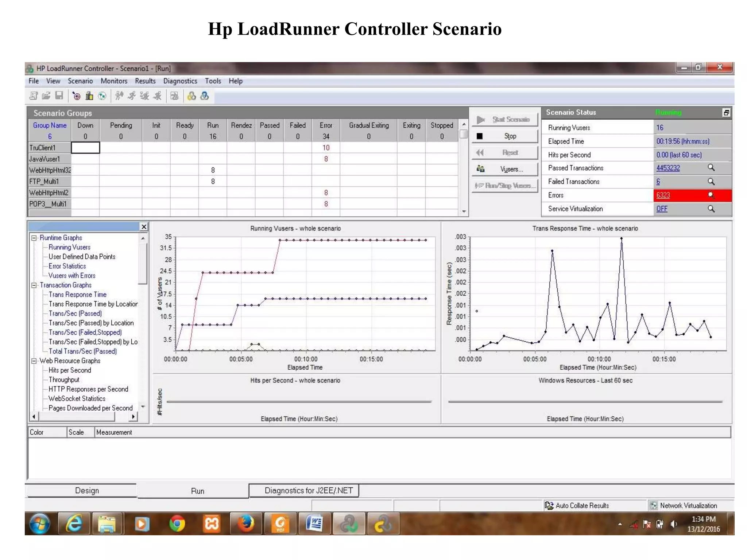The image size is (747, 560).
Task: Select Throughput in Web Resource Graphs
Action: (64, 380)
